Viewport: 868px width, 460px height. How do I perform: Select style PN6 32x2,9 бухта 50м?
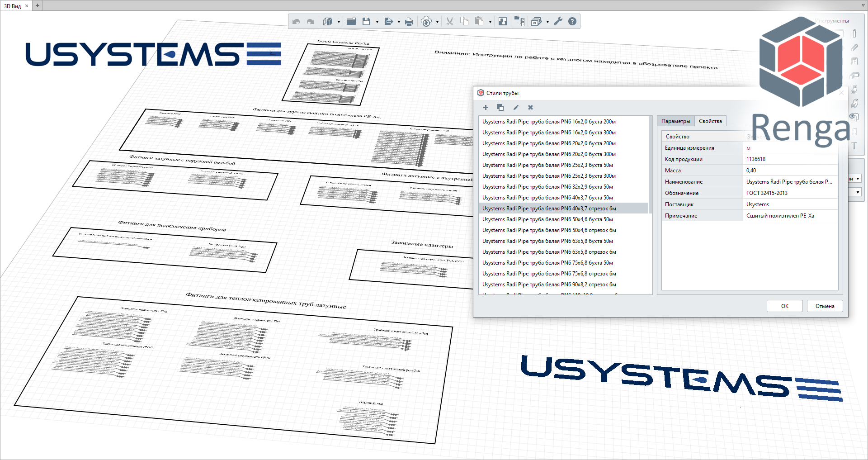(563, 187)
